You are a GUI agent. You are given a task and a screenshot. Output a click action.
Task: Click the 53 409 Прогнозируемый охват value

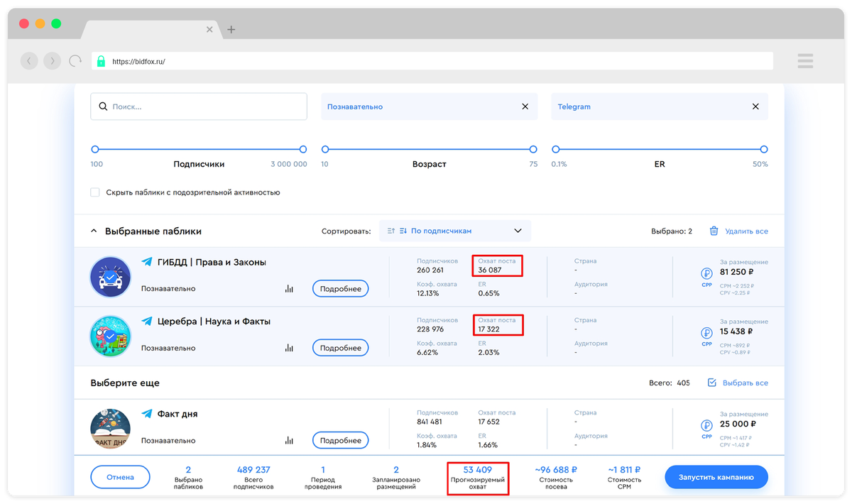(x=478, y=469)
